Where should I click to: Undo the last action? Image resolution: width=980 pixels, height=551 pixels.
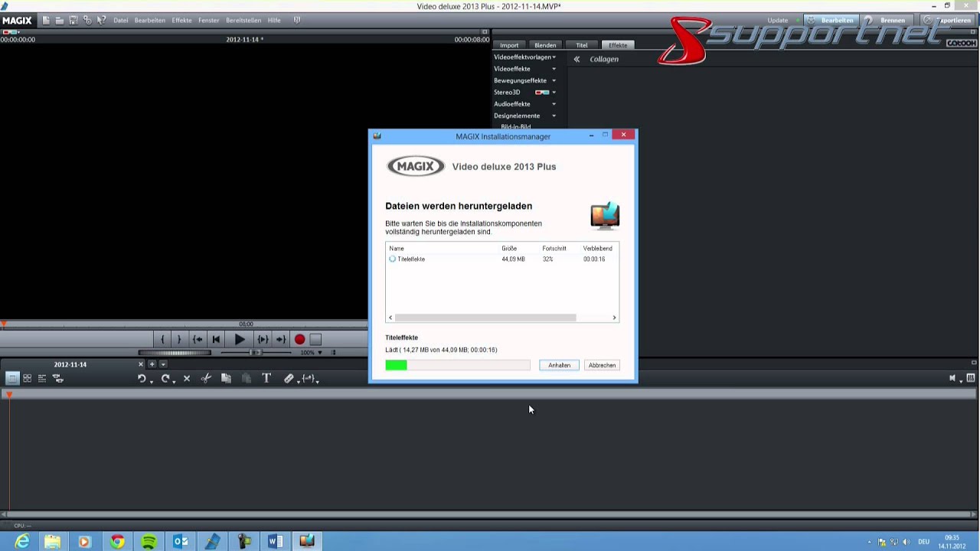(142, 378)
